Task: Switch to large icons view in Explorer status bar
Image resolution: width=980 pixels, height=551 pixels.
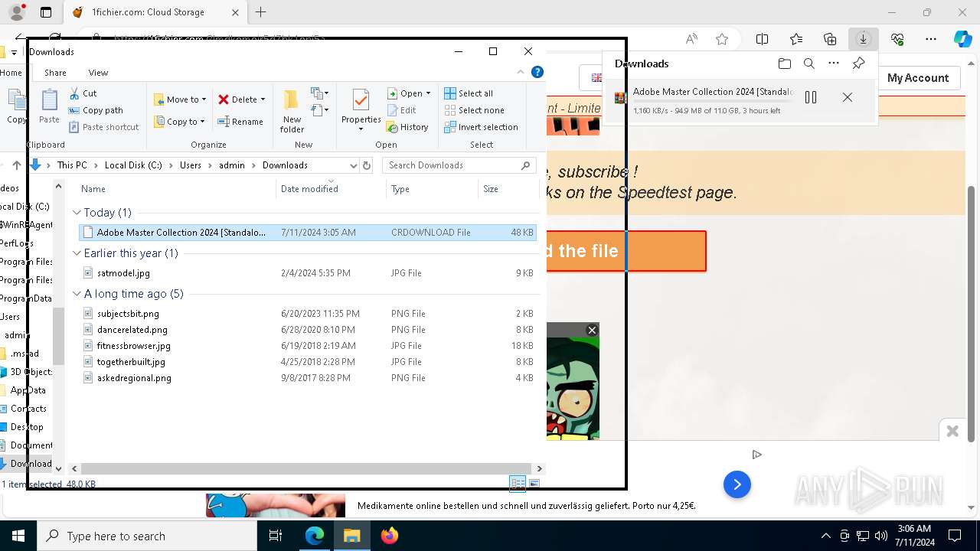Action: [x=534, y=483]
